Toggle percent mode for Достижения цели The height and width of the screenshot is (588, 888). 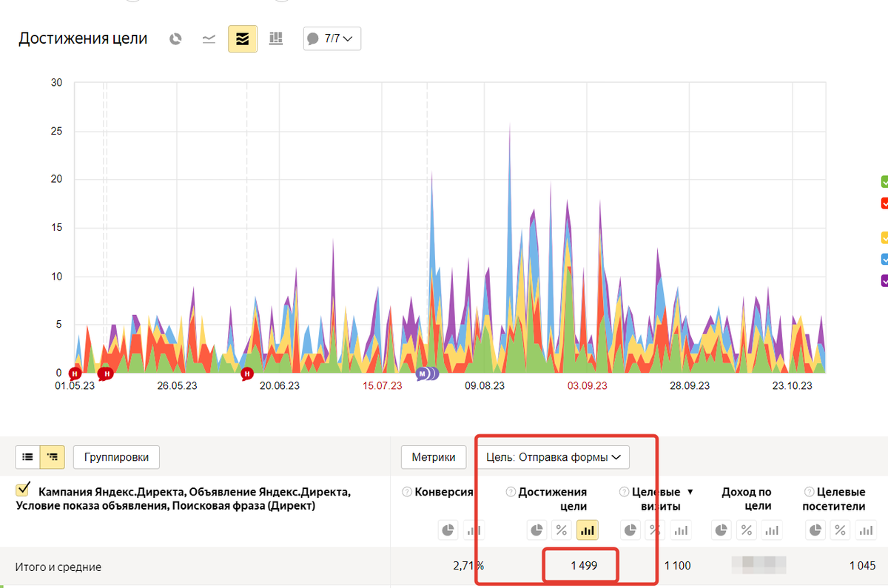(562, 530)
